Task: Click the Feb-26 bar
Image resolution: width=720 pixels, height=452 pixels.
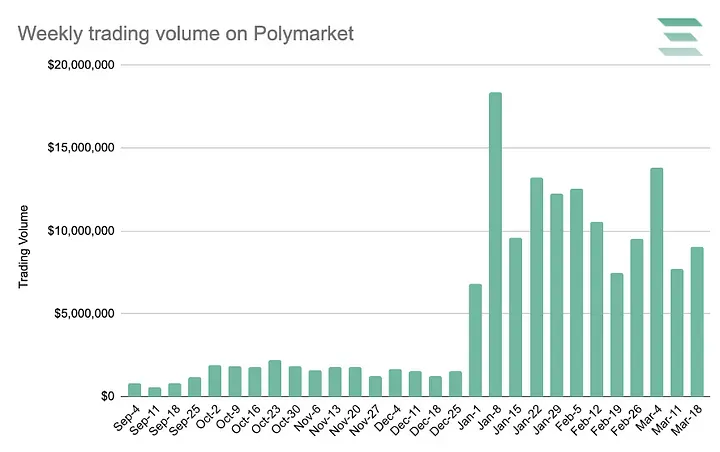Action: point(636,317)
